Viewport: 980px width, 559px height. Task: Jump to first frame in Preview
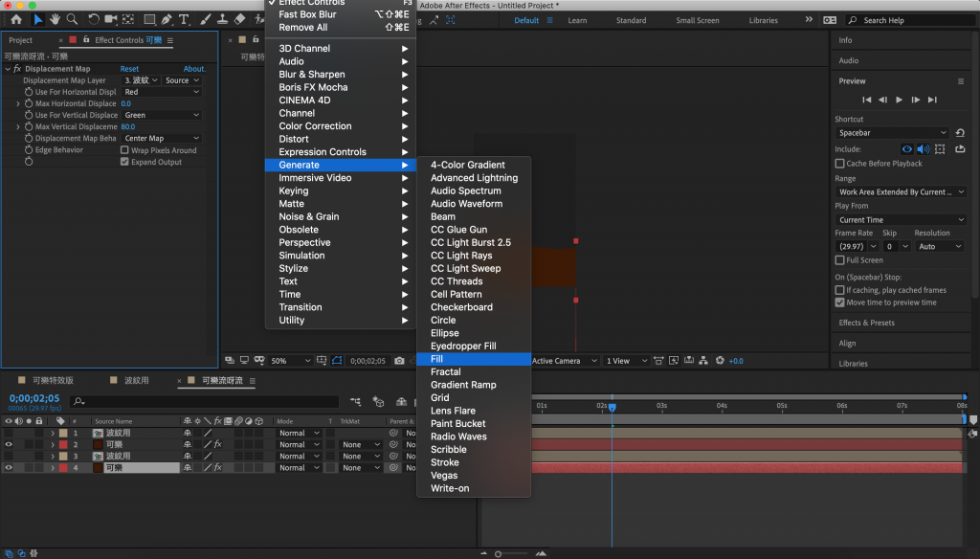pos(866,100)
